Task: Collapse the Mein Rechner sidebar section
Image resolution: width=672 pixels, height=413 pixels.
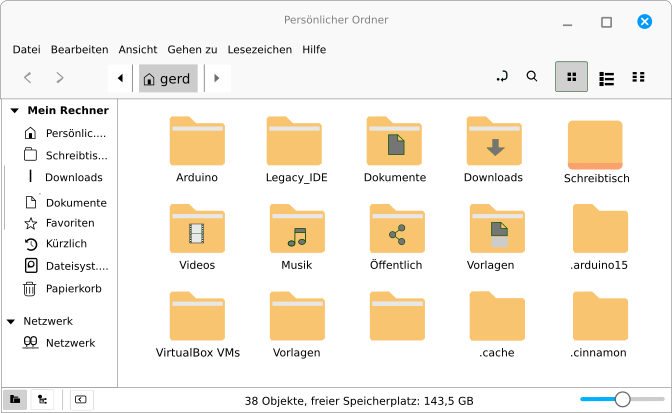Action: [12, 111]
